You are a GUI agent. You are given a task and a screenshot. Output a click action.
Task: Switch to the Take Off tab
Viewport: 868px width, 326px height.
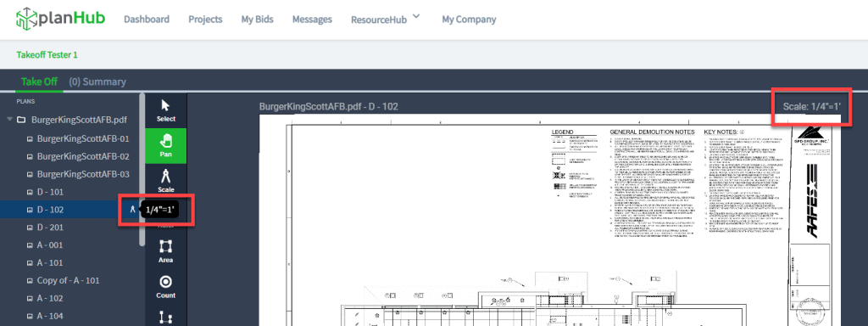pos(39,81)
